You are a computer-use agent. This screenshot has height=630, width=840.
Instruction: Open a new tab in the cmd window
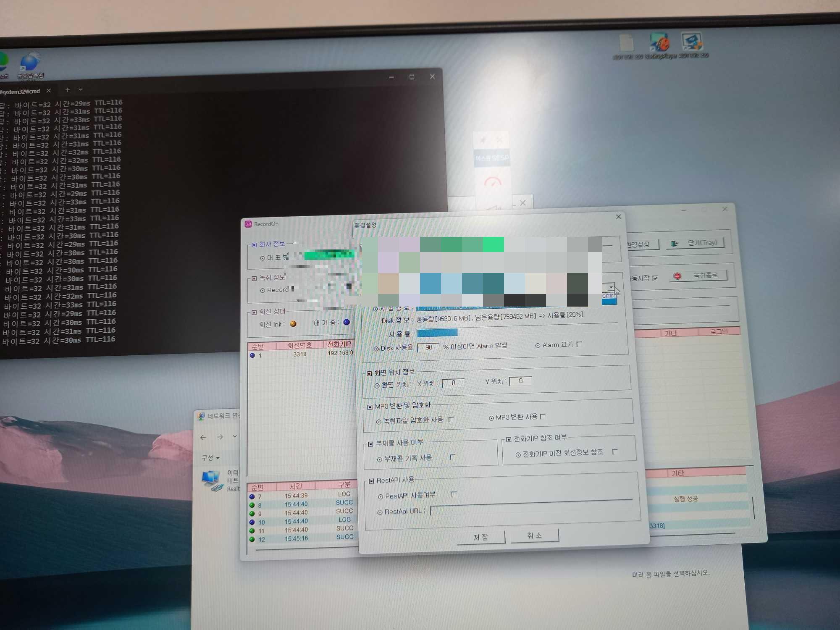pos(67,89)
